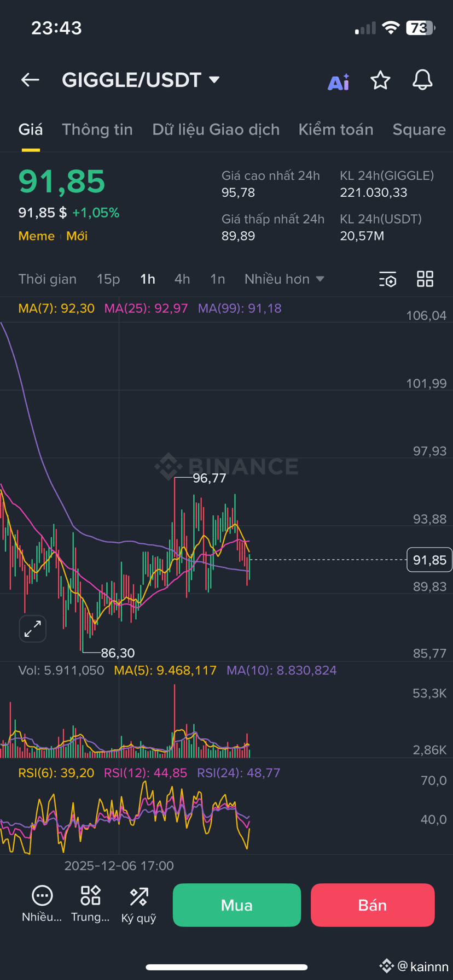Tap KL 24h(GIGGLE) value 221.030,33
The width and height of the screenshot is (453, 980).
(374, 192)
